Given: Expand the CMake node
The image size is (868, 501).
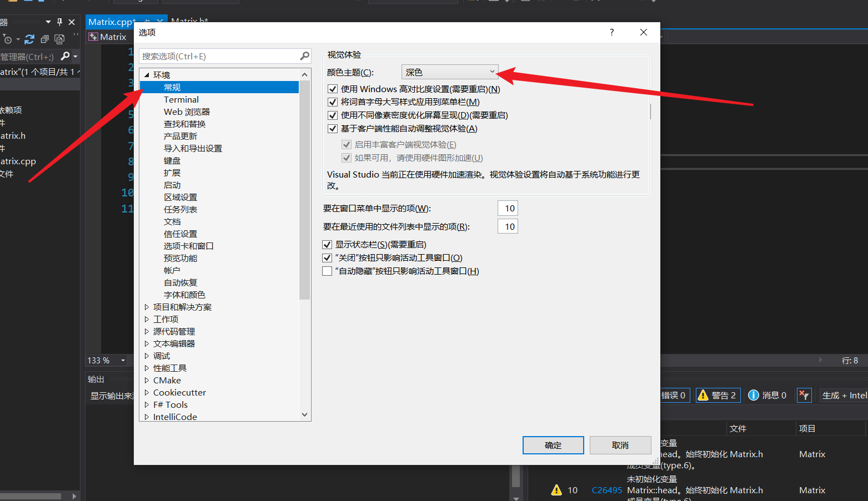Looking at the screenshot, I should point(147,380).
